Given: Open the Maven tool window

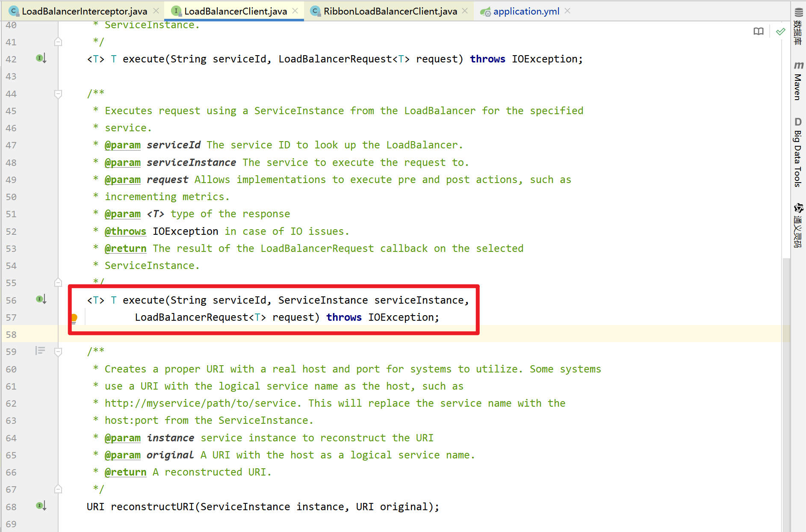Looking at the screenshot, I should 798,81.
